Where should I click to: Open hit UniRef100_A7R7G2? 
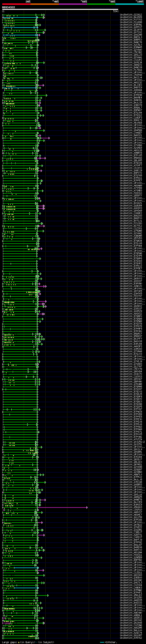[131, 638]
